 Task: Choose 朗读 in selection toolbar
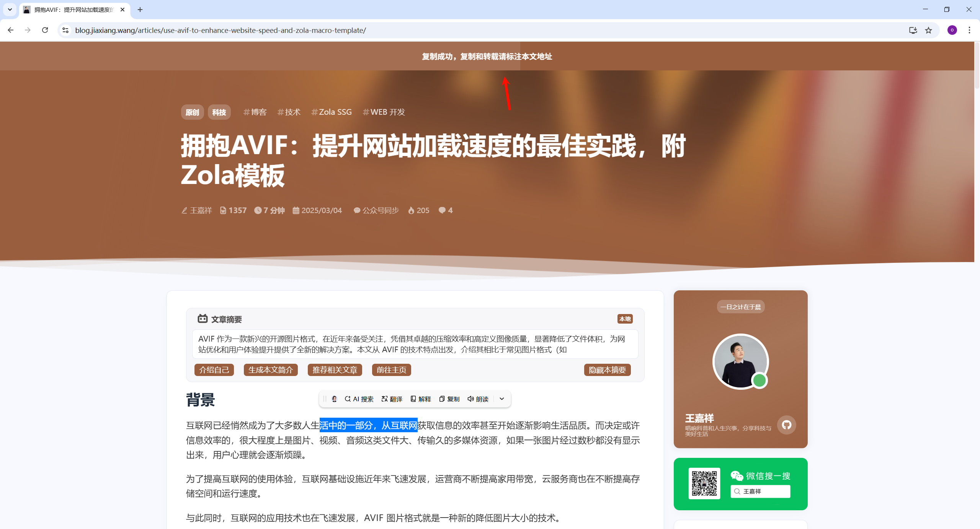click(x=478, y=399)
